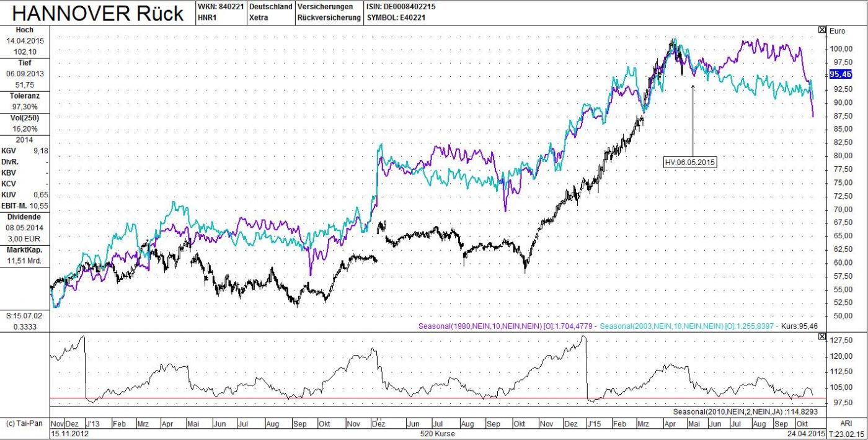Click the start date 15.11.2012
The width and height of the screenshot is (868, 440).
coord(69,433)
